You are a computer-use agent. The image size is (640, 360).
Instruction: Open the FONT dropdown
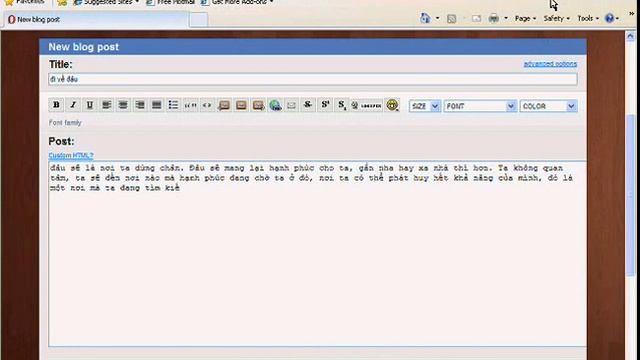point(480,106)
